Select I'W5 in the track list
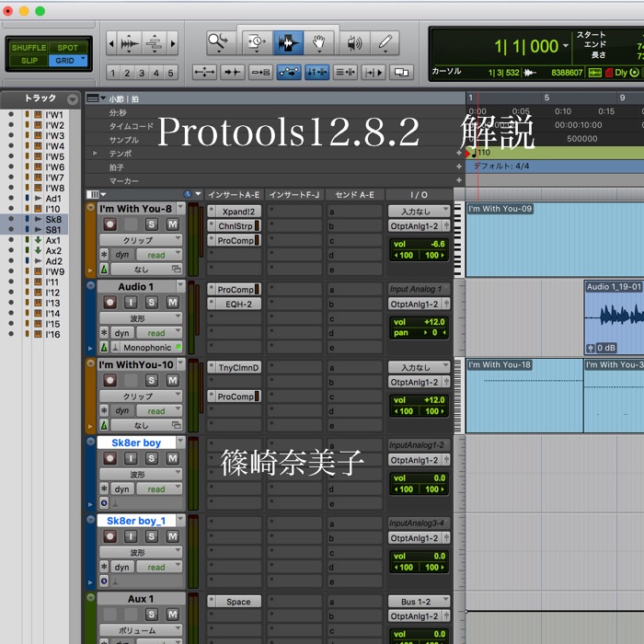The image size is (644, 644). point(55,156)
